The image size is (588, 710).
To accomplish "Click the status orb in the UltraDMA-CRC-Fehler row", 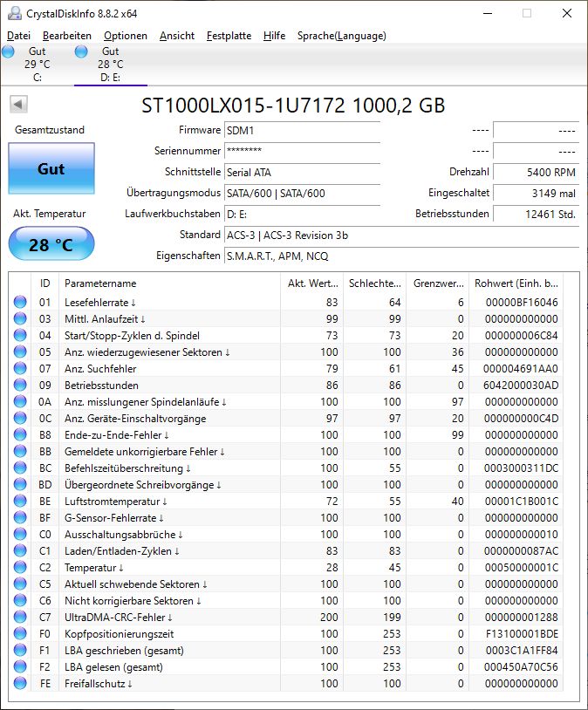I will pos(20,618).
